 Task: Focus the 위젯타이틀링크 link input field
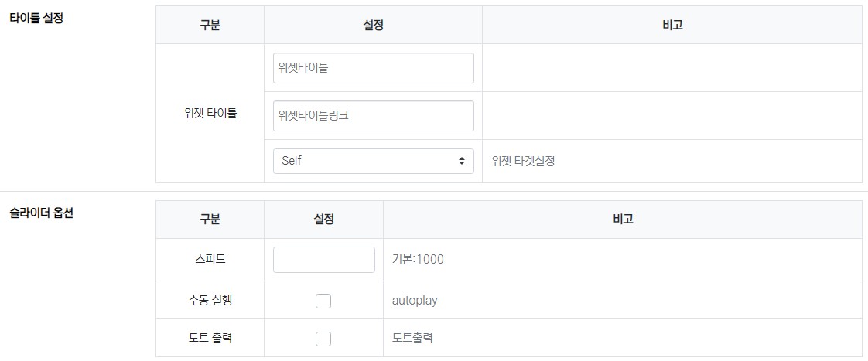pos(373,116)
